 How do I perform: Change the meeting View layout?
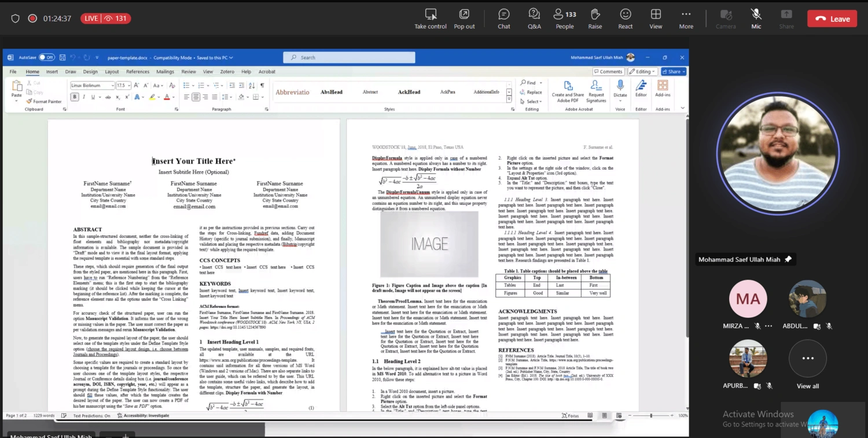click(656, 18)
